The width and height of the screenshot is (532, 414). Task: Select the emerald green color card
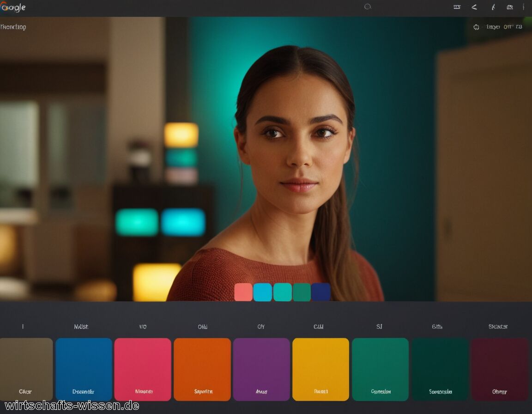coord(381,369)
